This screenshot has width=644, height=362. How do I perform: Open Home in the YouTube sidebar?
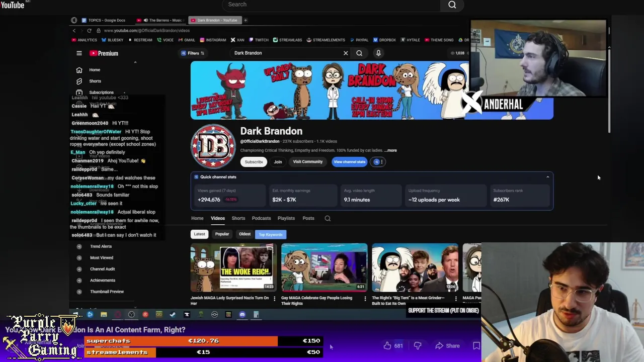coord(95,70)
